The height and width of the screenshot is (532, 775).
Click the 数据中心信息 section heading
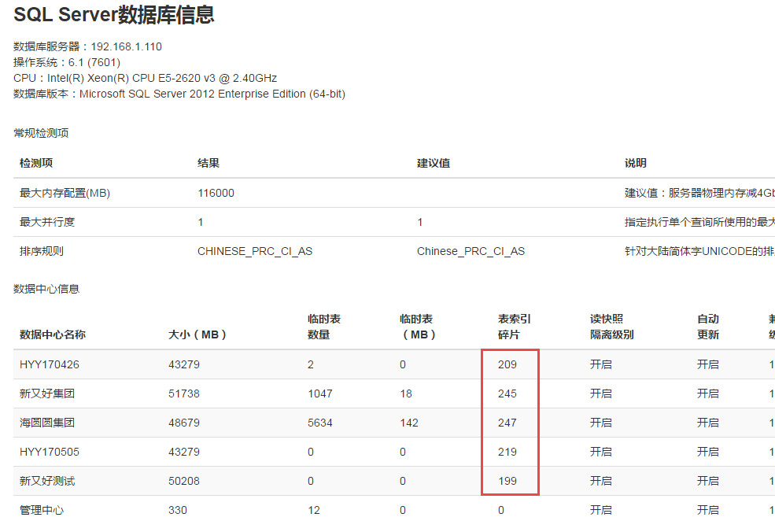[46, 289]
